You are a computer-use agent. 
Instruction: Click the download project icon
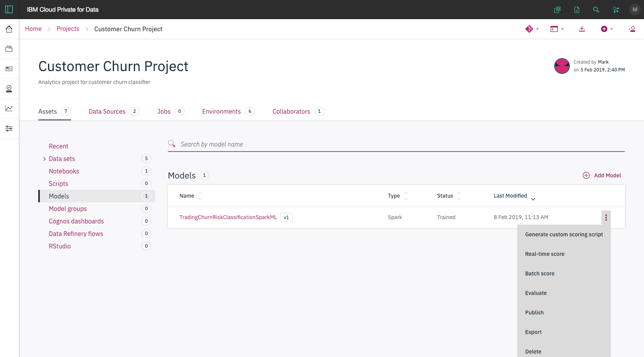[x=582, y=29]
